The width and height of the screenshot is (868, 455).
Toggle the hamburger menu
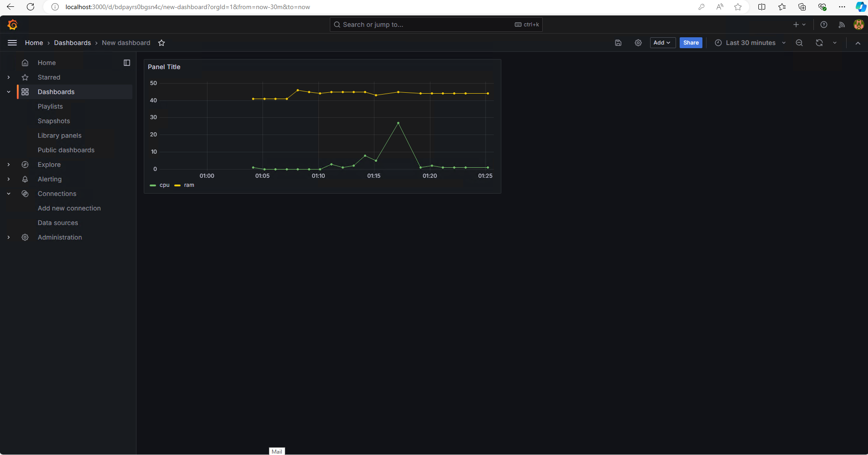click(x=12, y=43)
